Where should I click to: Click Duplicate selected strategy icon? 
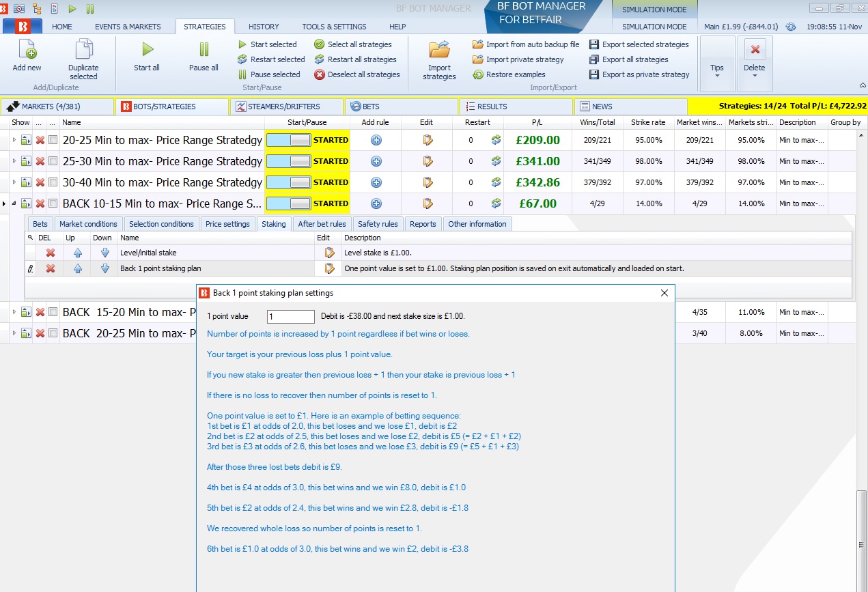(83, 50)
